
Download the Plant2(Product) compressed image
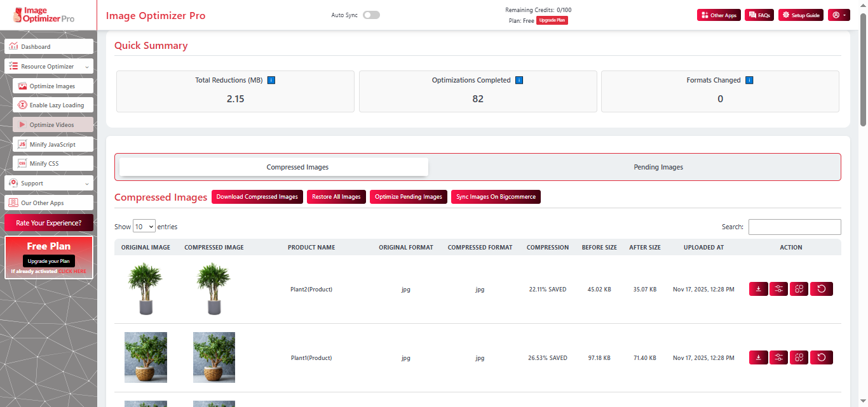[x=759, y=289]
